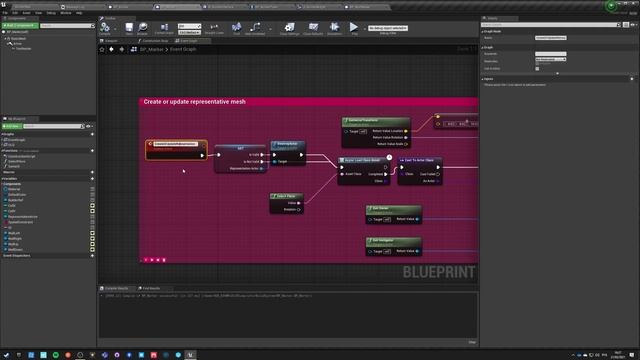The image size is (640, 360).
Task: Click the Add New button in My Blueprint
Action: point(11,126)
